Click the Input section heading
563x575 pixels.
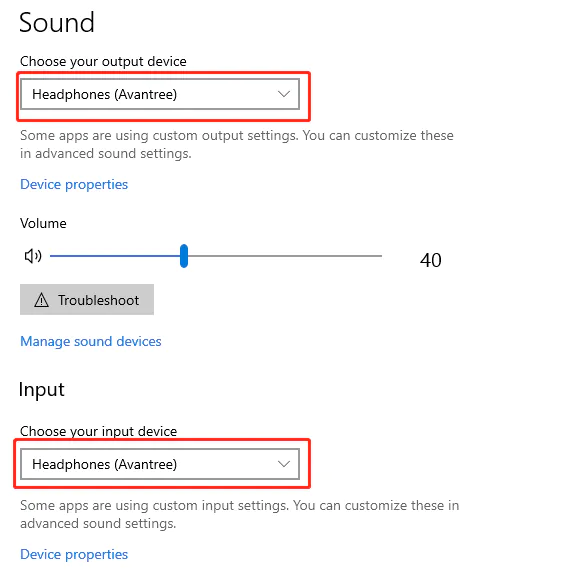point(41,390)
